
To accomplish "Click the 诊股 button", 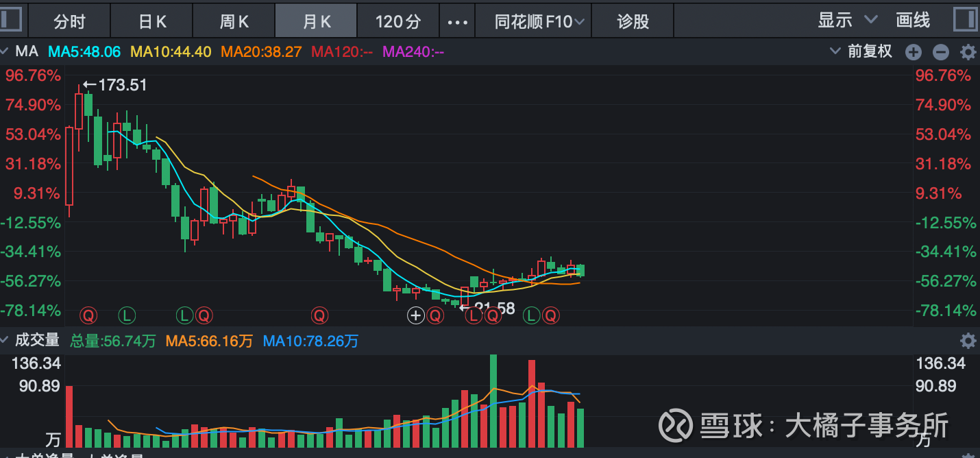I will [x=633, y=21].
